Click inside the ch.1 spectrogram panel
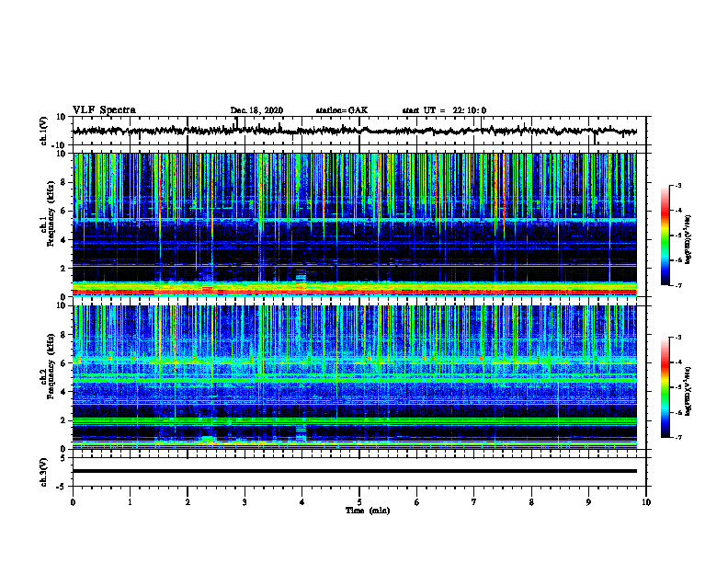This screenshot has width=728, height=563. 354,224
